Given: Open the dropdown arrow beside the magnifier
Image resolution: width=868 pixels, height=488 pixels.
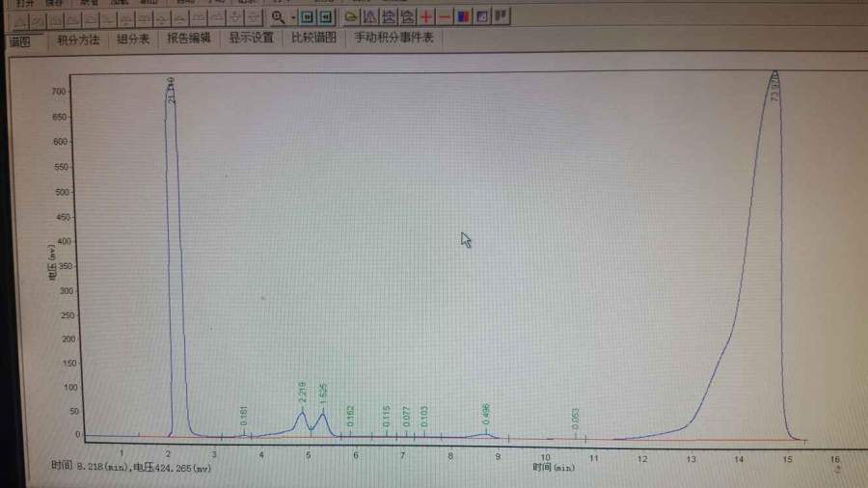Looking at the screenshot, I should 293,18.
